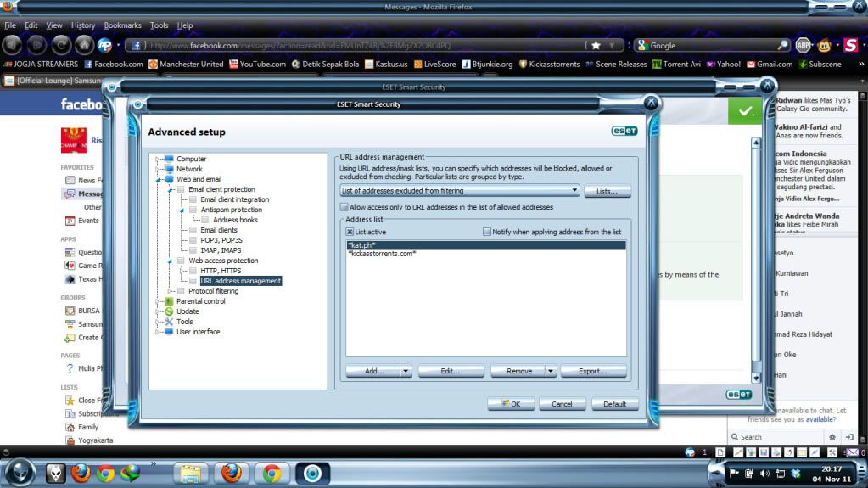Viewport: 868px width, 488px height.
Task: Open Manchester United bookmark
Action: [186, 65]
